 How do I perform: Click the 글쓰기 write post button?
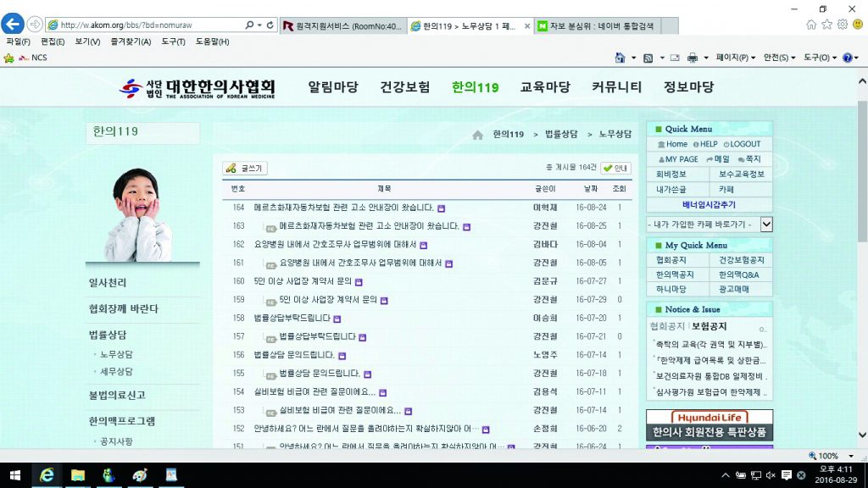246,169
